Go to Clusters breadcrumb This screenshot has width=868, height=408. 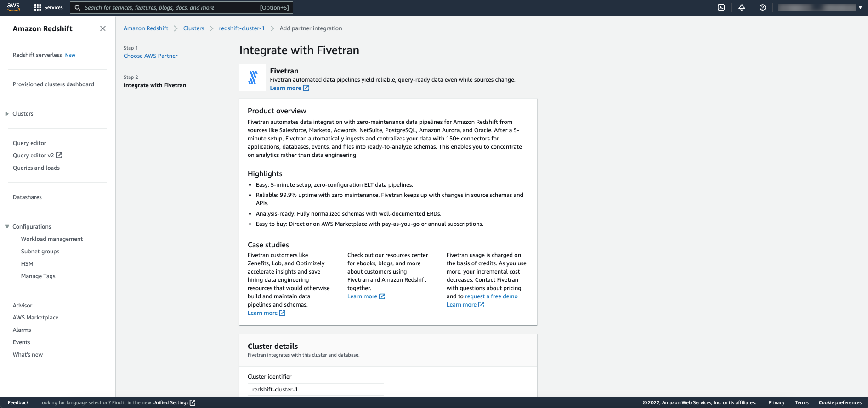coord(193,28)
